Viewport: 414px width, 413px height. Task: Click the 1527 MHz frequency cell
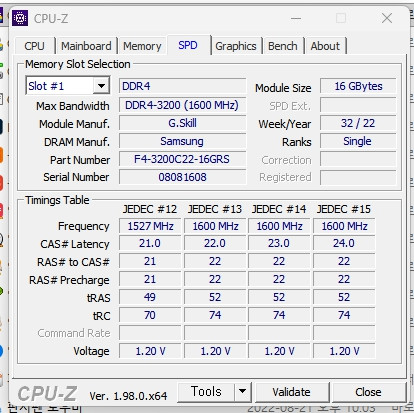click(x=150, y=226)
